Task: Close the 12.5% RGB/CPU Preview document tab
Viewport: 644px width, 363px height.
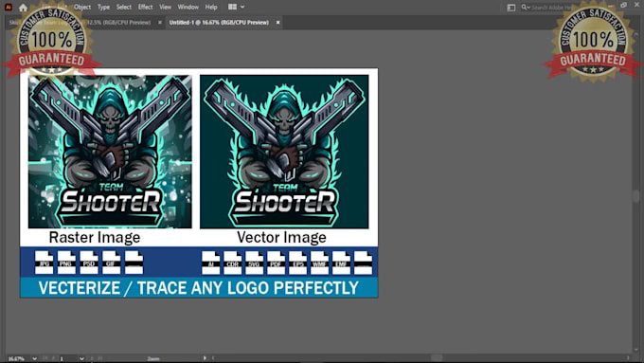Action: pos(160,23)
